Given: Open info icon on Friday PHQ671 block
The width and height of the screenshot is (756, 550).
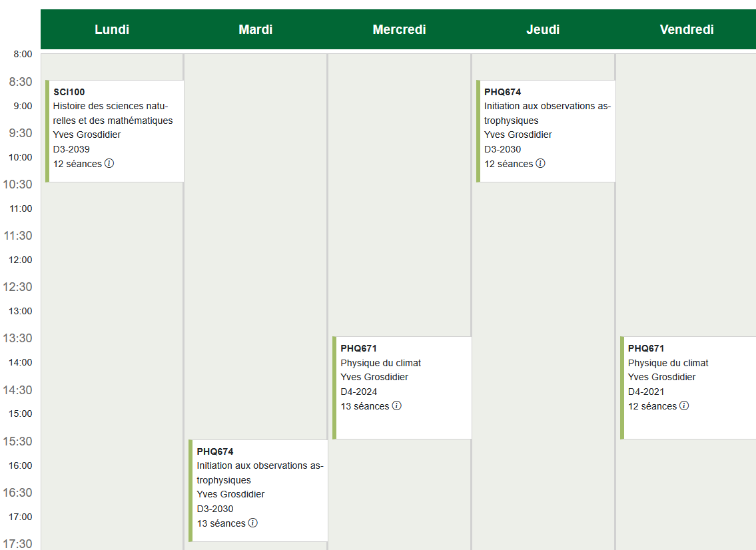Looking at the screenshot, I should tap(684, 406).
